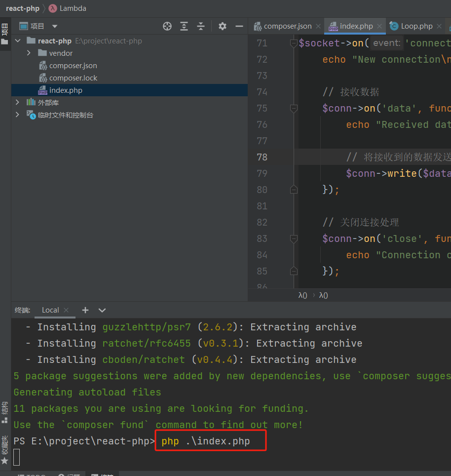Select opened file with the crosshair locate icon
Screen dimensions: 451x476
(x=167, y=26)
